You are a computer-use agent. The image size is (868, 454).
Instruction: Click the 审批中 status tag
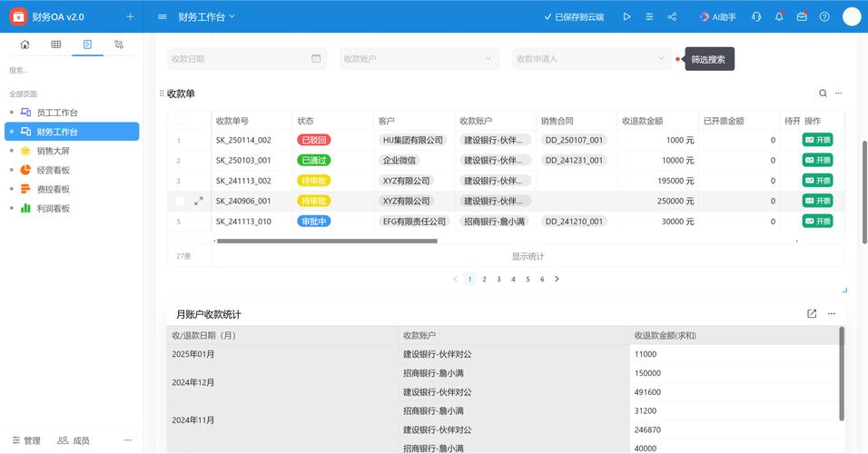click(x=314, y=222)
